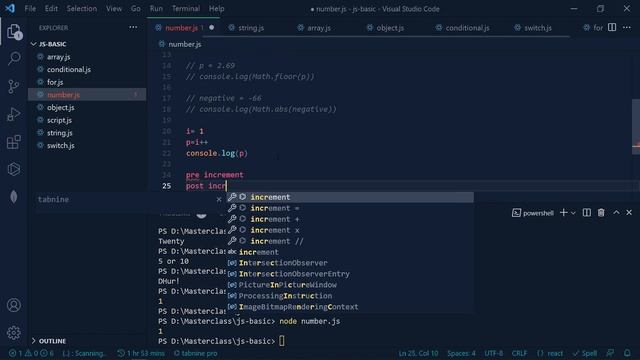This screenshot has height=360, width=640.
Task: Open notifications bell in status bar
Action: click(627, 353)
